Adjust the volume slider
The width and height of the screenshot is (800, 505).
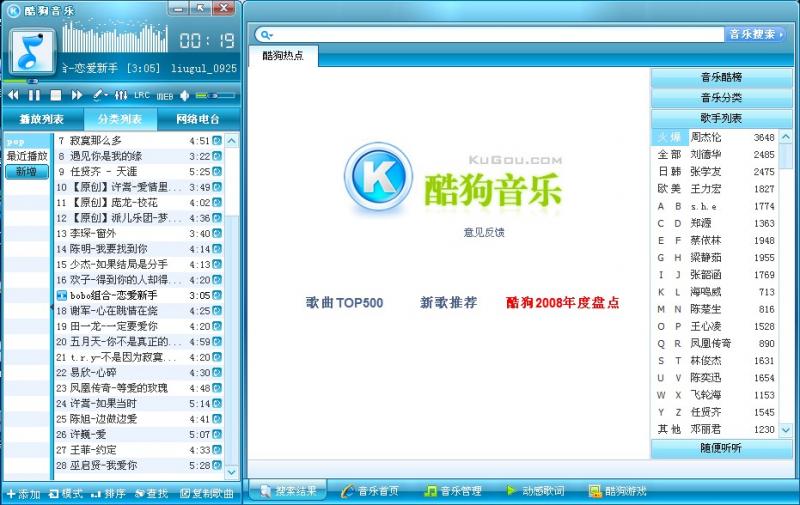coord(215,95)
